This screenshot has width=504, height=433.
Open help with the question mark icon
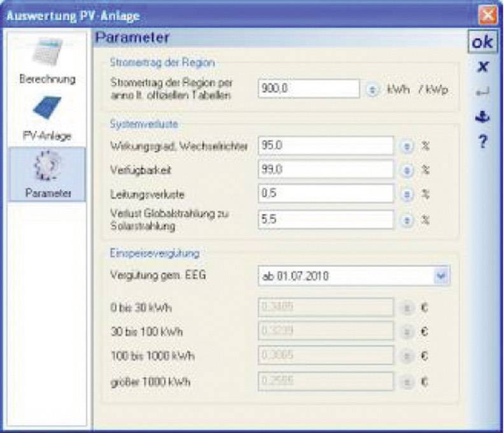(x=482, y=141)
